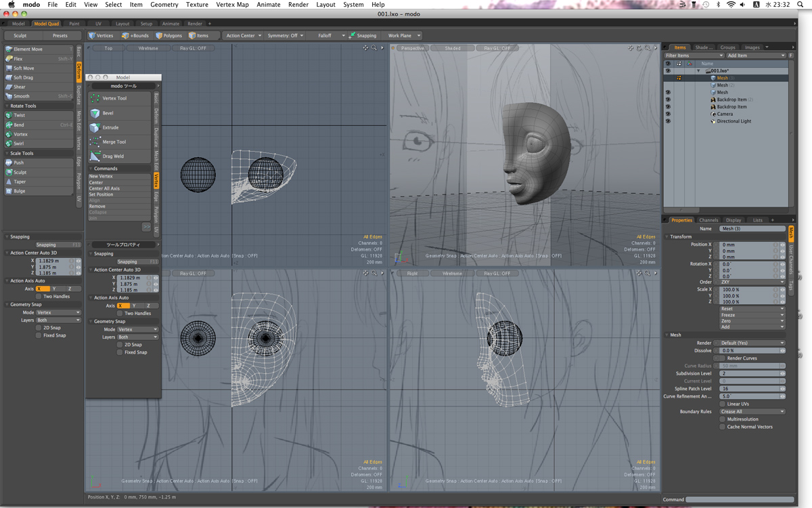Viewport: 812px width, 508px height.
Task: Expand the Boundary Rules dropdown
Action: pyautogui.click(x=752, y=412)
